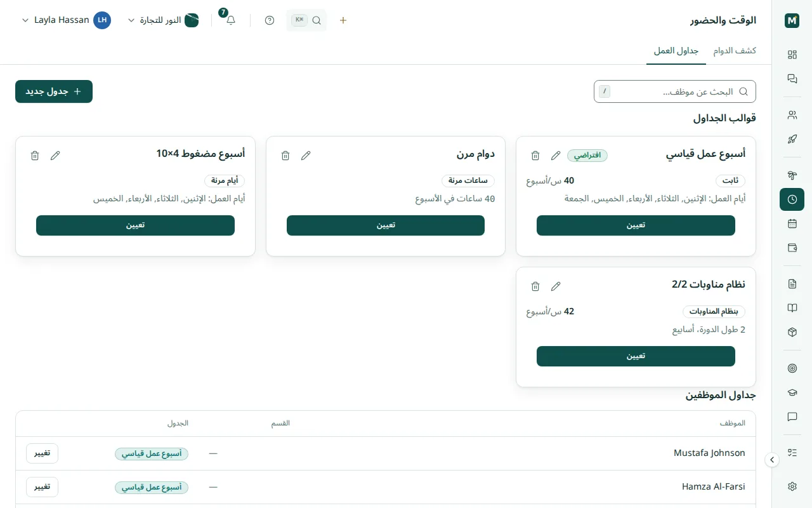812x508 pixels.
Task: Open the dashboard grid icon in sidebar
Action: (x=792, y=55)
